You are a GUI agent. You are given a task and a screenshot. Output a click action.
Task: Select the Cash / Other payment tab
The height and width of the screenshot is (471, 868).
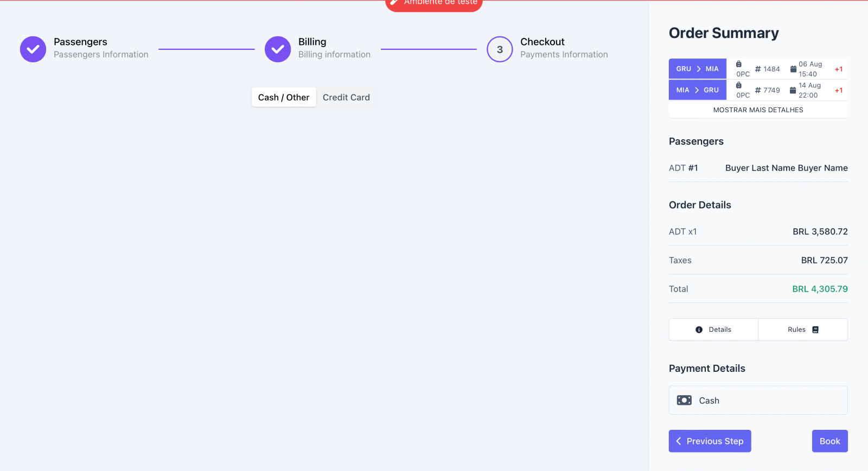[284, 97]
